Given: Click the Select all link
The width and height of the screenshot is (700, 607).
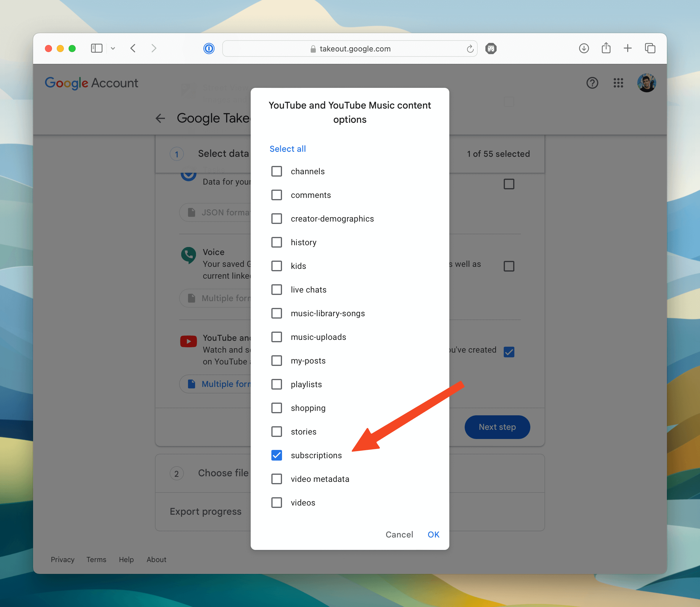Looking at the screenshot, I should tap(287, 148).
